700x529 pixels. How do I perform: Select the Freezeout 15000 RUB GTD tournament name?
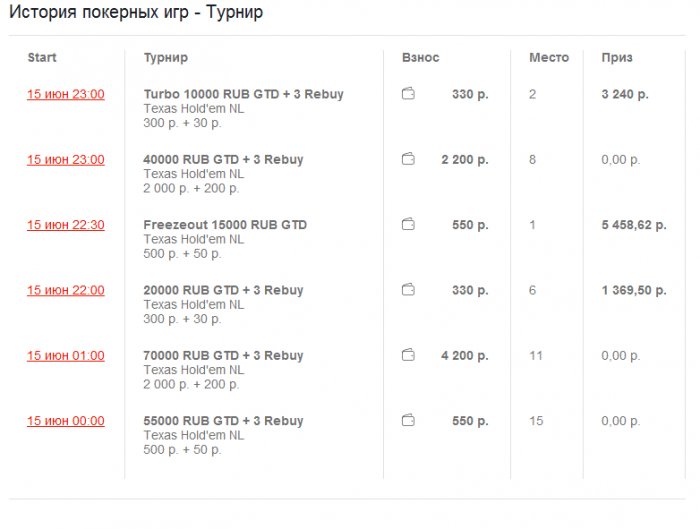click(x=225, y=225)
